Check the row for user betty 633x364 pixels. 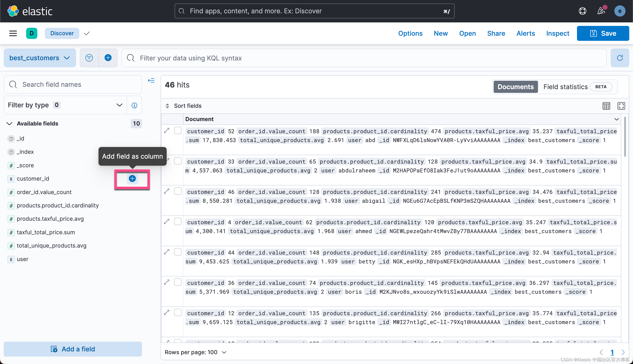(178, 252)
